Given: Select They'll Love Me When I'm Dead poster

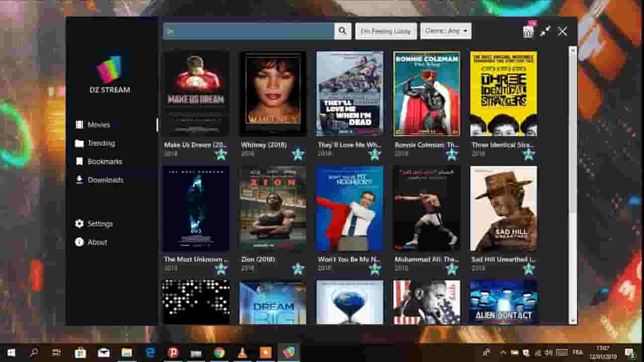Looking at the screenshot, I should tap(350, 94).
